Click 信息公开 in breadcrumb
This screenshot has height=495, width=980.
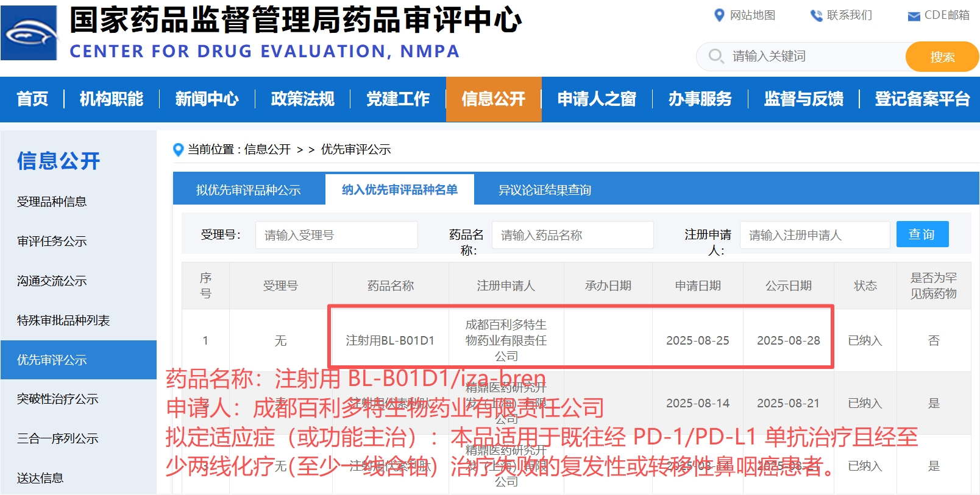pos(268,149)
